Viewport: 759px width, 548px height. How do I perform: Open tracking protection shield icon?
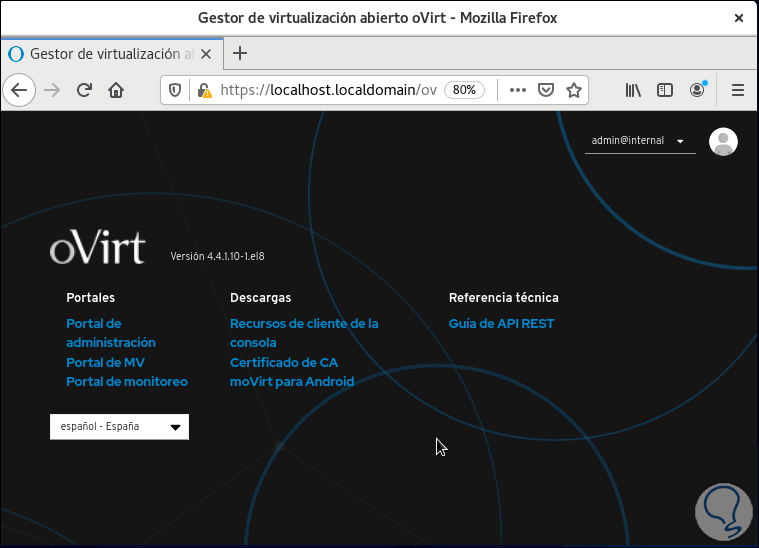coord(175,90)
